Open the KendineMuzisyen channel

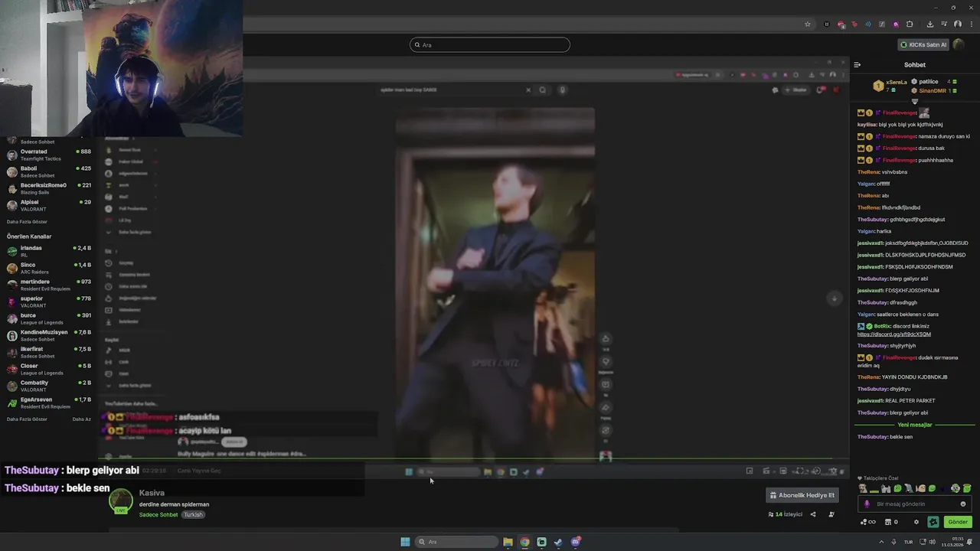(49, 335)
